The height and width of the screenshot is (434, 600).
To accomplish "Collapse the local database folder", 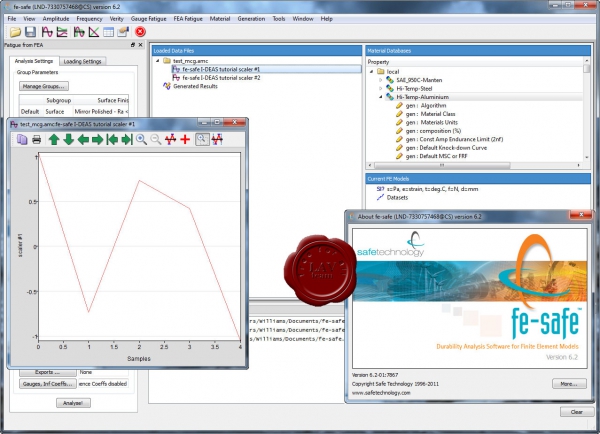I will [x=371, y=72].
